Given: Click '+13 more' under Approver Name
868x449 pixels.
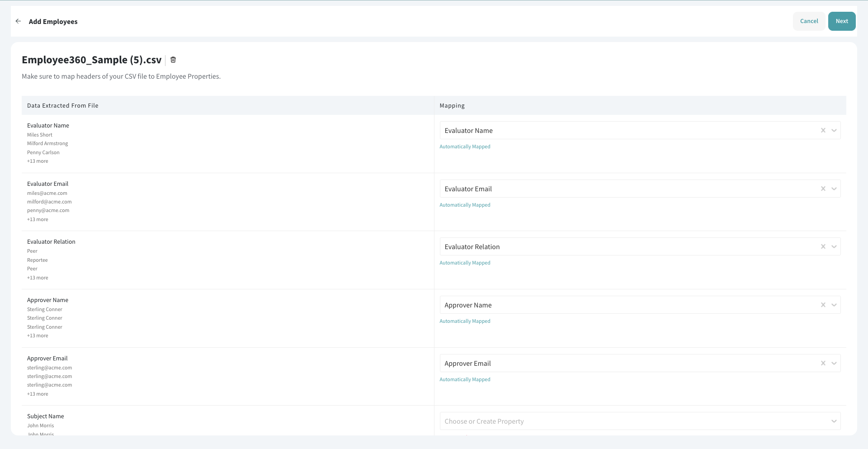Looking at the screenshot, I should pos(38,336).
